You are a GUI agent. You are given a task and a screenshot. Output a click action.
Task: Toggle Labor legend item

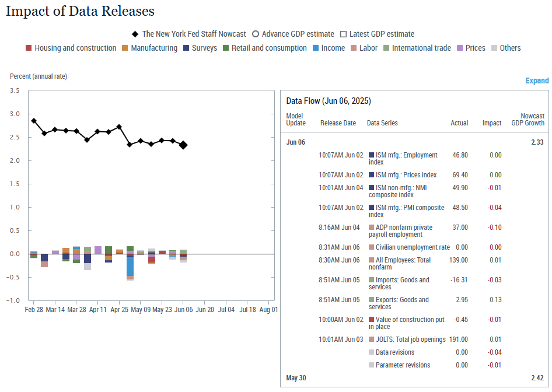(x=364, y=48)
